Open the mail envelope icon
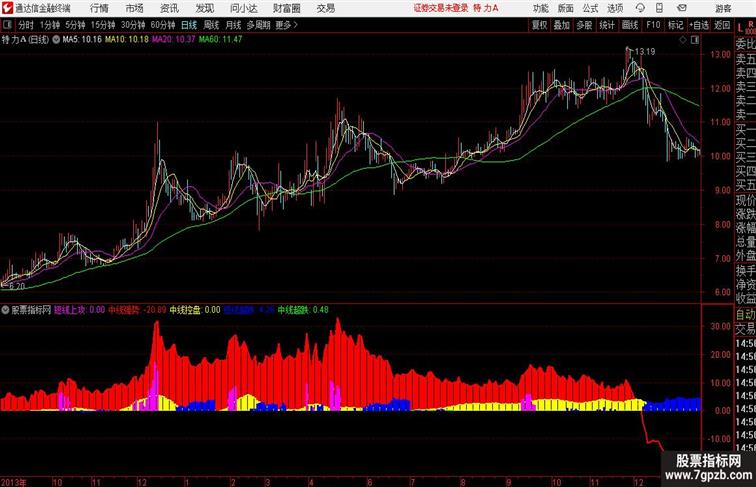This screenshot has width=756, height=487. click(x=682, y=8)
